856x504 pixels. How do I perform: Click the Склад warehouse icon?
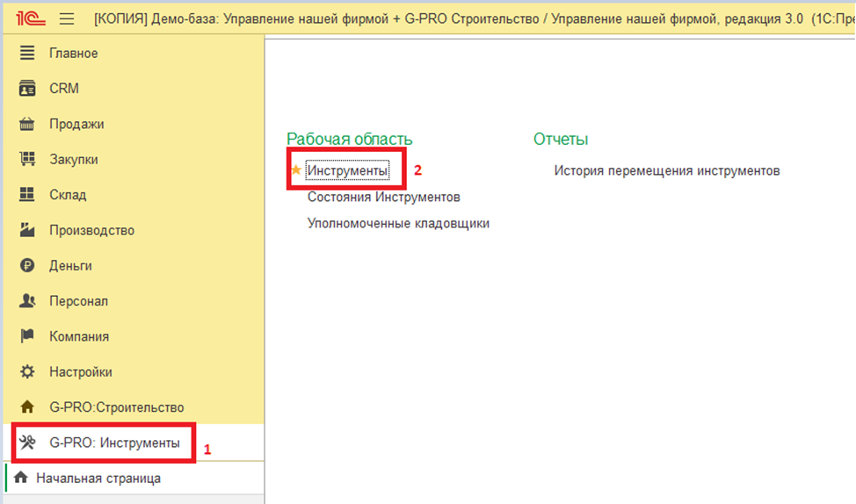(27, 195)
